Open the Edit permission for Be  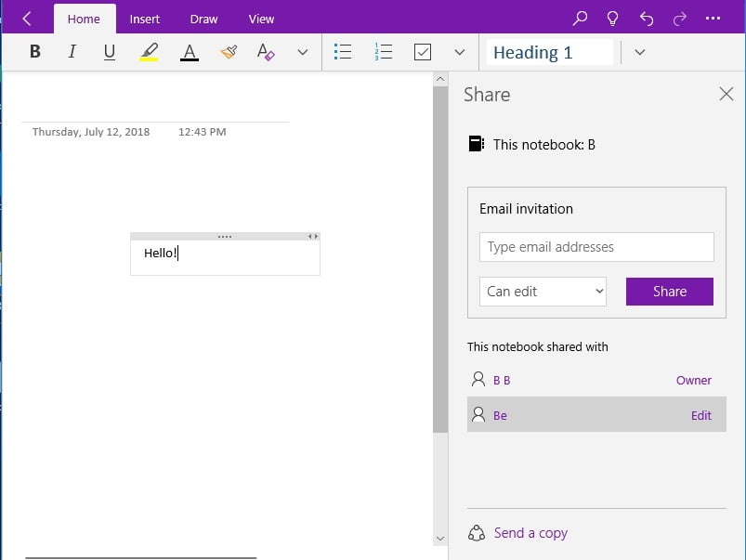coord(700,415)
